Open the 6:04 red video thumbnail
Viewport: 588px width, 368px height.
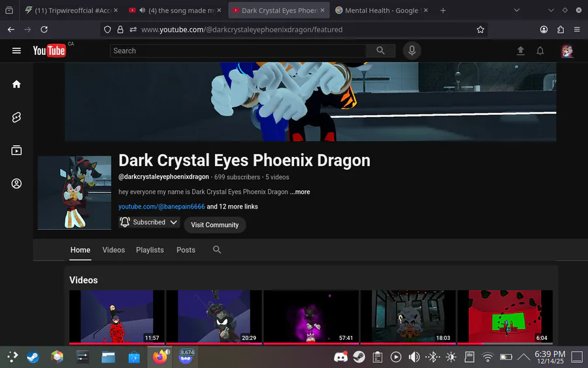coord(505,316)
